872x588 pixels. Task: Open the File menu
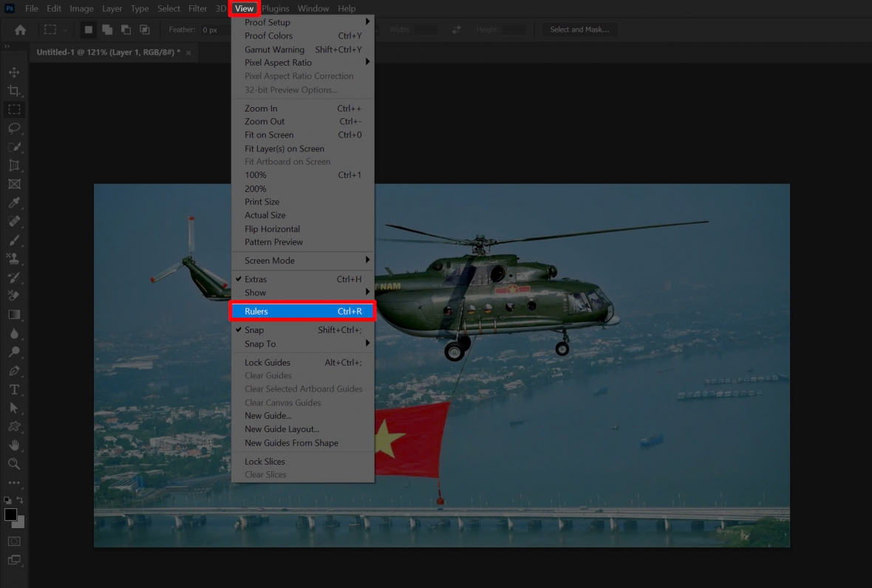32,8
